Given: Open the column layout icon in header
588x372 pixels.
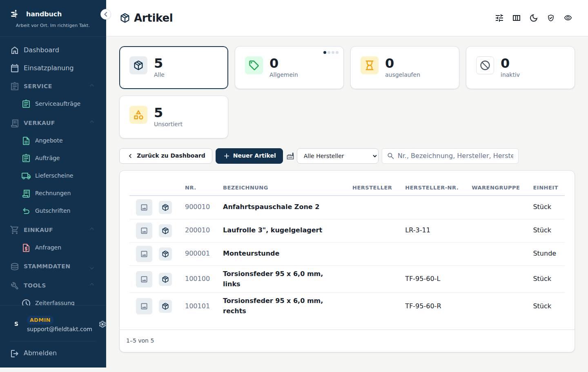Looking at the screenshot, I should point(517,18).
